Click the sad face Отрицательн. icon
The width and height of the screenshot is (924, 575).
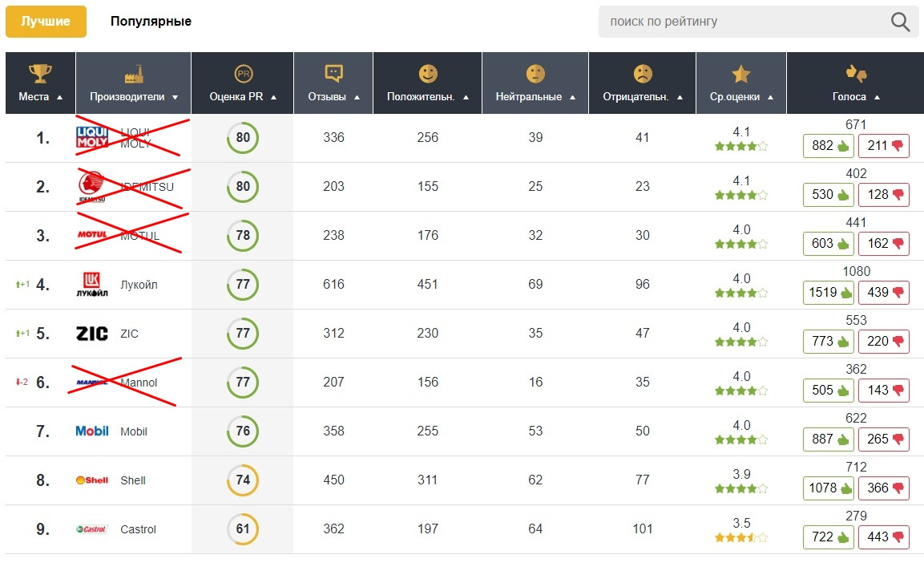coord(643,74)
